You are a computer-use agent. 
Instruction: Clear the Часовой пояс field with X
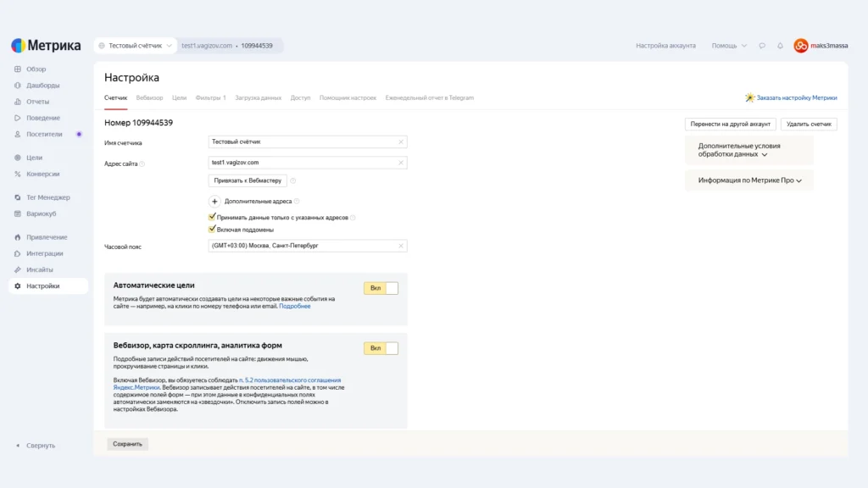pos(401,246)
